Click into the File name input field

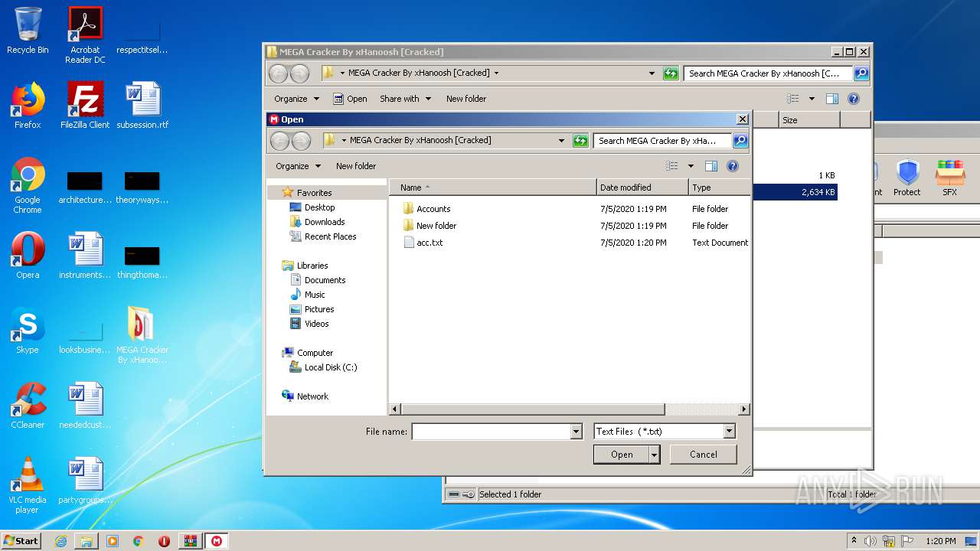492,432
